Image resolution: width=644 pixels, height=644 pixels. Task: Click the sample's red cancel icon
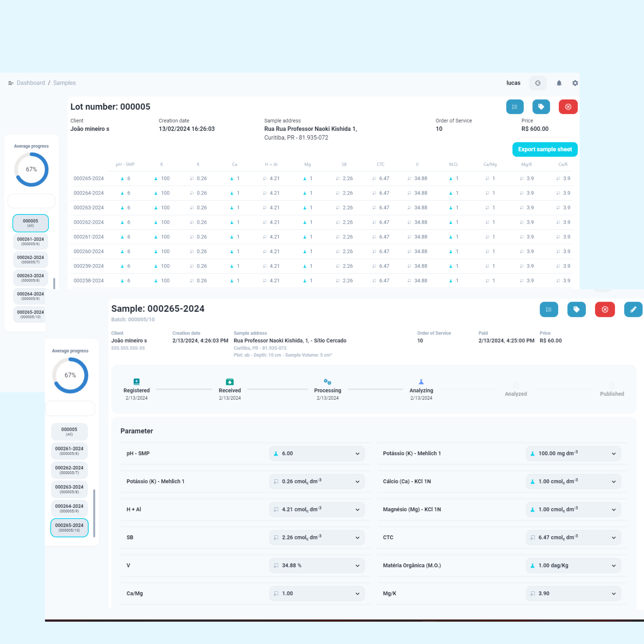tap(605, 309)
